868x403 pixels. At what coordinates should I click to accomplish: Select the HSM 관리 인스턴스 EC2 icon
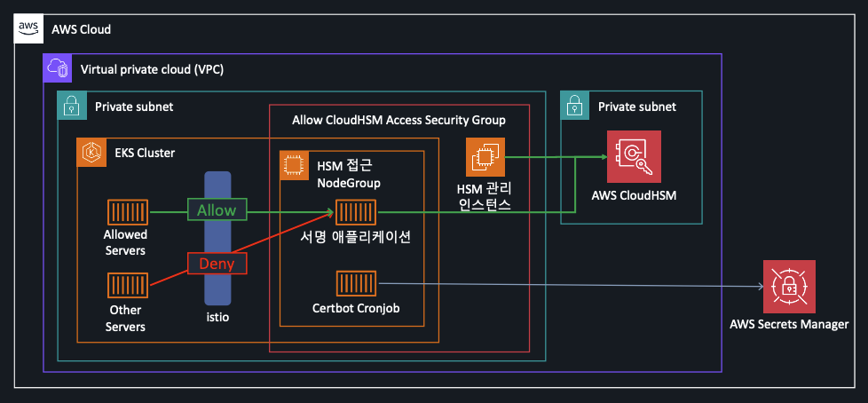coord(486,158)
